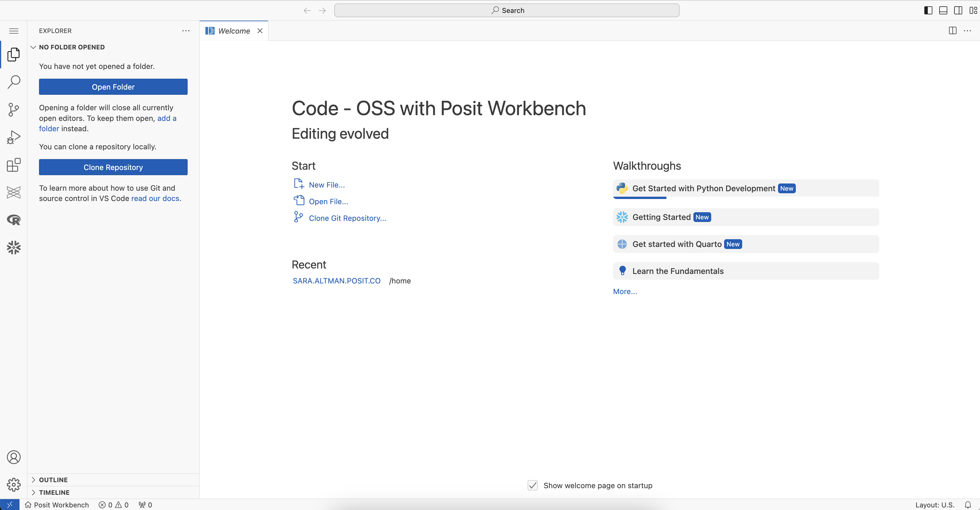Go forward with the right arrow
Viewport: 980px width, 510px height.
pos(322,10)
